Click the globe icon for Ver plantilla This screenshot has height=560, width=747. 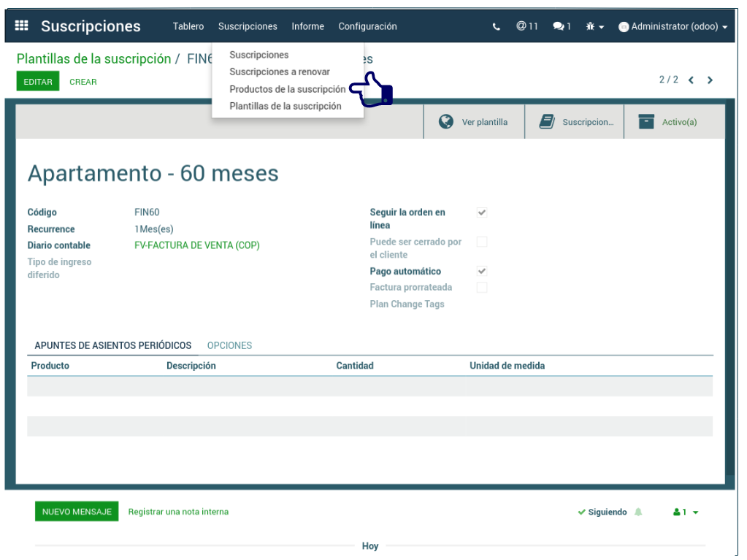[446, 122]
